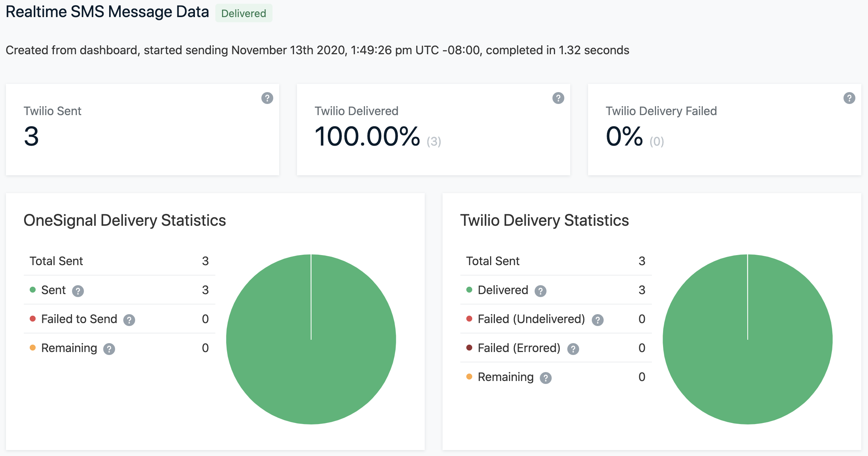The height and width of the screenshot is (456, 868).
Task: Select the orange Twilio Remaining legend dot
Action: pos(469,377)
